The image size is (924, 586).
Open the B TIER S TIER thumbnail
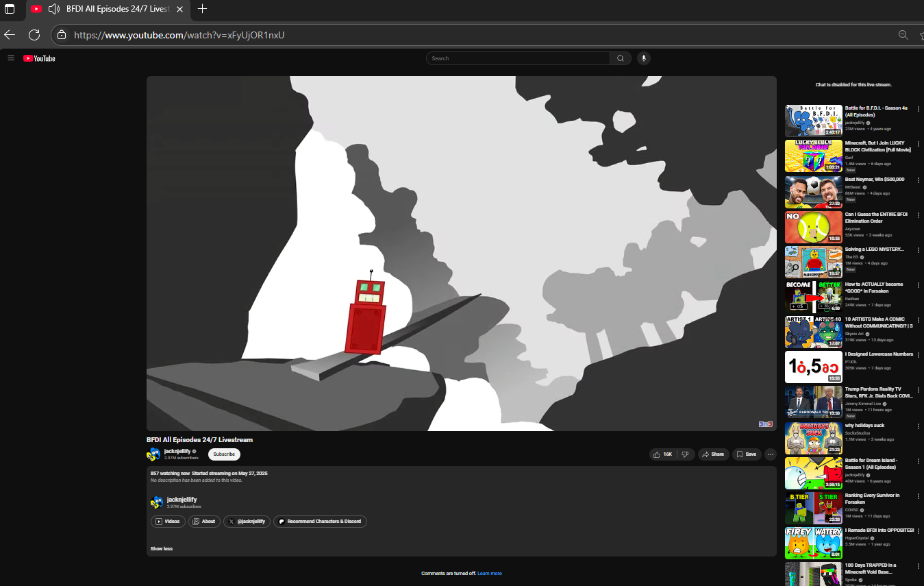click(x=814, y=507)
